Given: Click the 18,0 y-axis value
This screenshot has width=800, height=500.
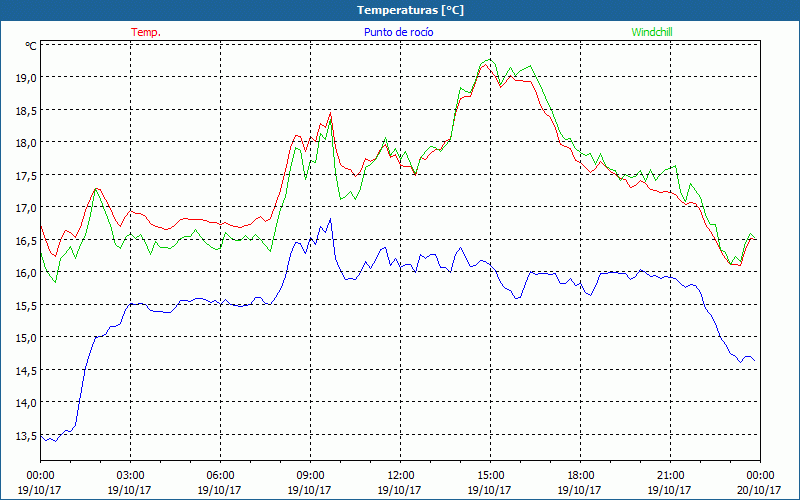Looking at the screenshot, I should pos(27,142).
